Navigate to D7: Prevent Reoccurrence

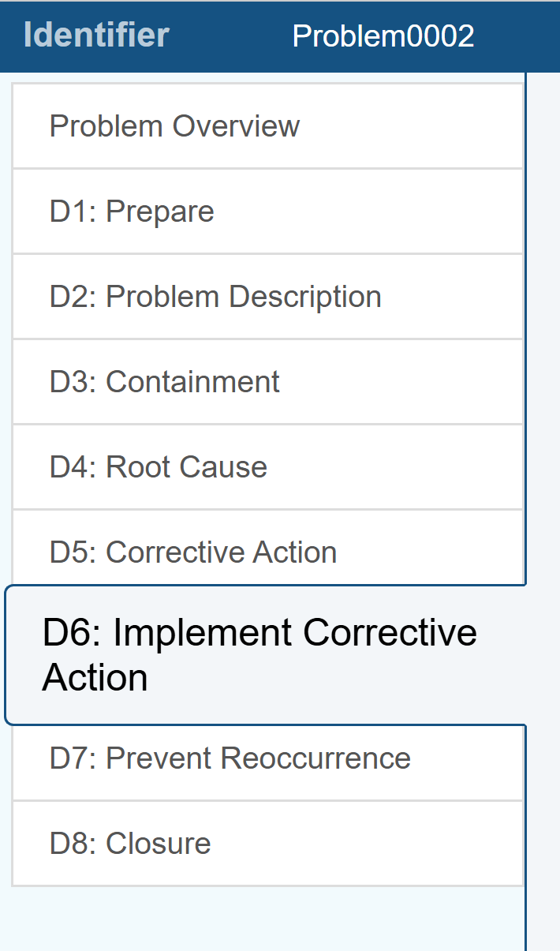coord(230,758)
